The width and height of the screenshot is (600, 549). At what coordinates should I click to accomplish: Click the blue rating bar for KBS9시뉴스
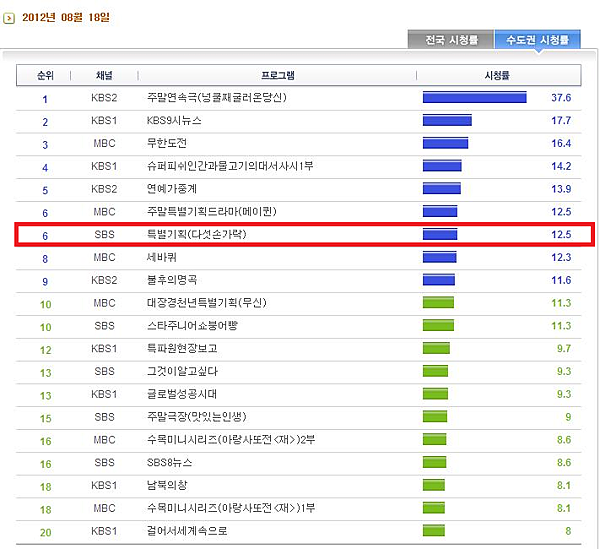[447, 120]
